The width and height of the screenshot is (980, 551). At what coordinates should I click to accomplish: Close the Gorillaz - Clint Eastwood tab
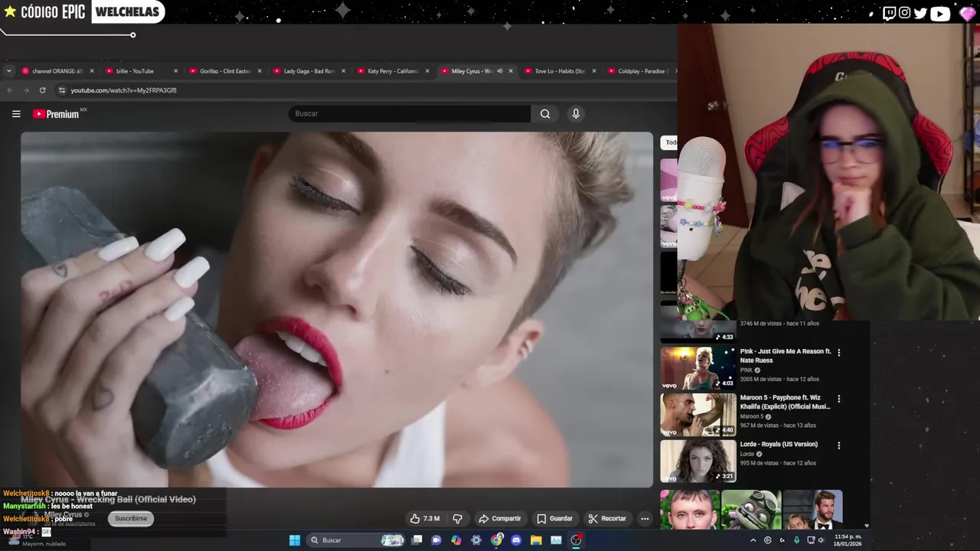[x=260, y=71]
